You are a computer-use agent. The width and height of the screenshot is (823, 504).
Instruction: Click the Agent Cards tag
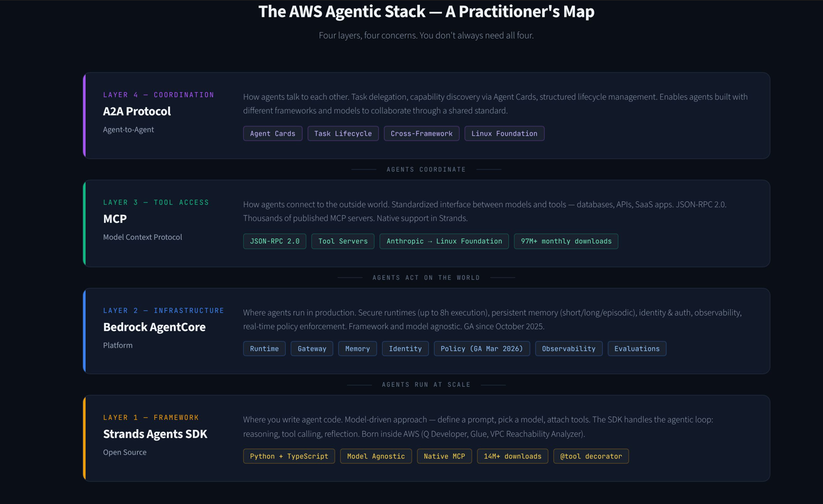click(272, 133)
